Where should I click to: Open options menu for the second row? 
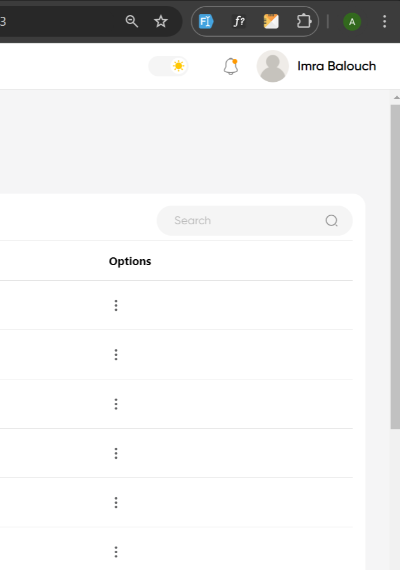click(116, 354)
